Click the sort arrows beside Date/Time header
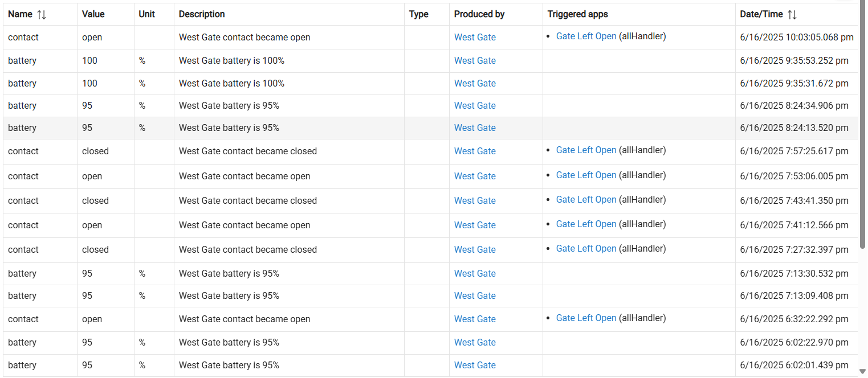The image size is (868, 378). pos(792,15)
